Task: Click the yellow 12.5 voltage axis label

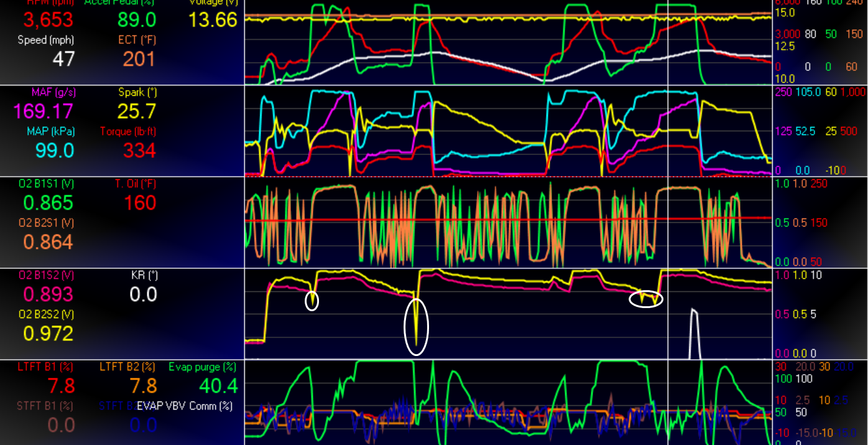Action: pos(784,47)
